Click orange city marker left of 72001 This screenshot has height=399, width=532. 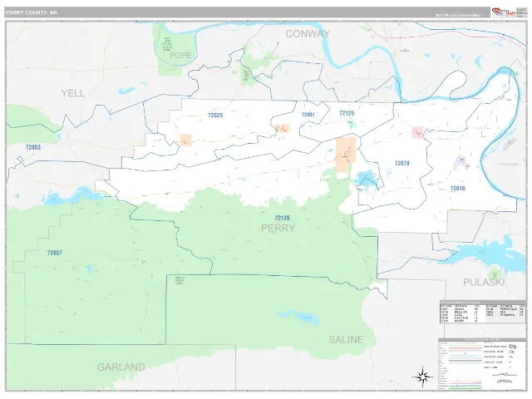coord(283,128)
